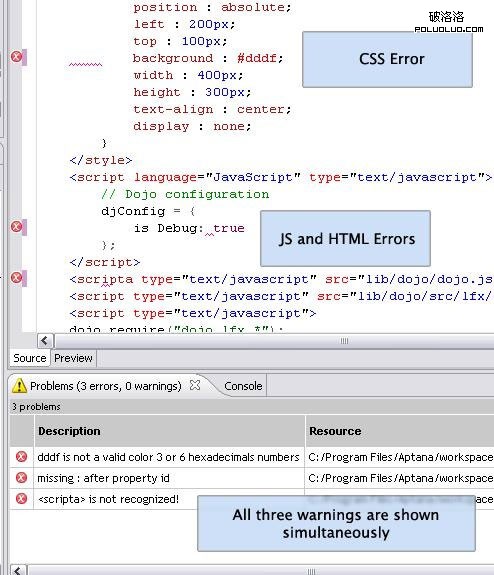Click the 'is Debug: true' code line
The height and width of the screenshot is (575, 494).
[x=189, y=228]
